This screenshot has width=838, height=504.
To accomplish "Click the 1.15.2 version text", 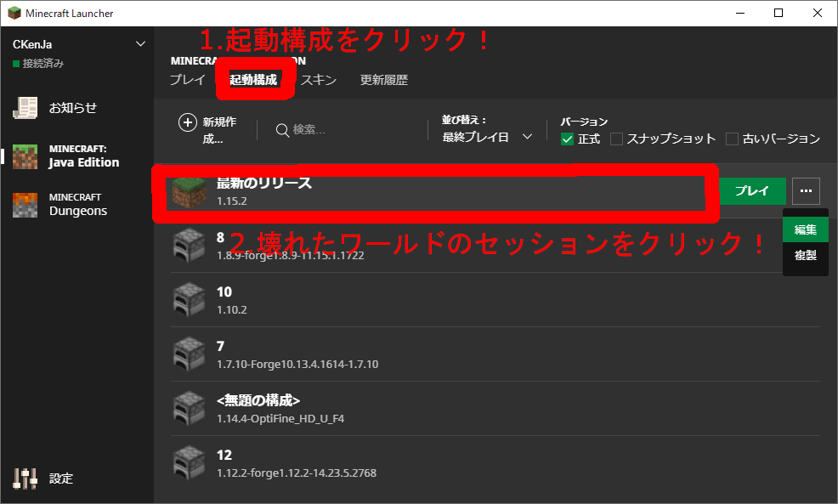I will [x=232, y=201].
